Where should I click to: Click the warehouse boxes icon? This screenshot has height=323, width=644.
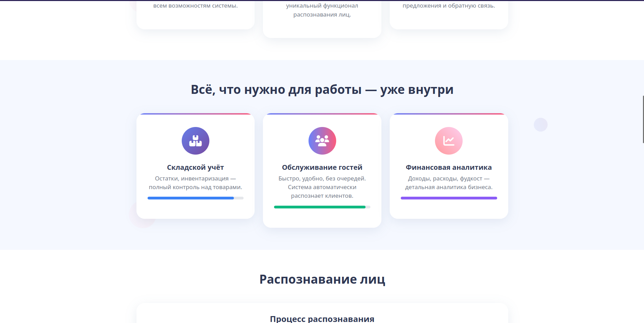click(x=196, y=141)
